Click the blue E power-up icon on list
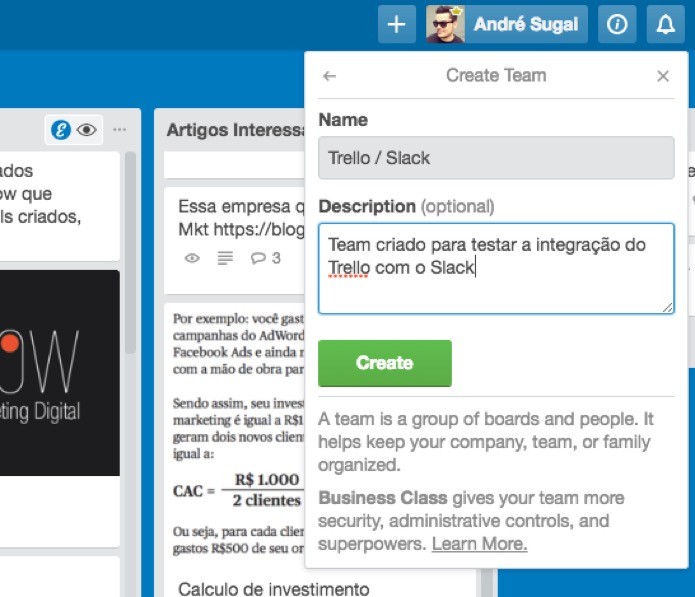This screenshot has width=695, height=597. click(x=61, y=130)
